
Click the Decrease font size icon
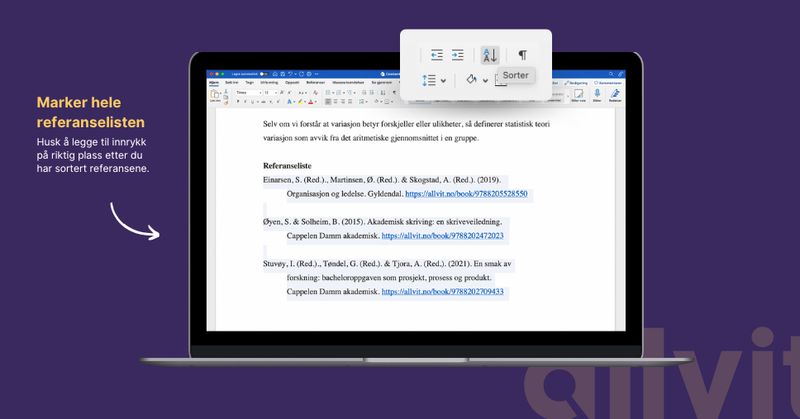tap(289, 92)
